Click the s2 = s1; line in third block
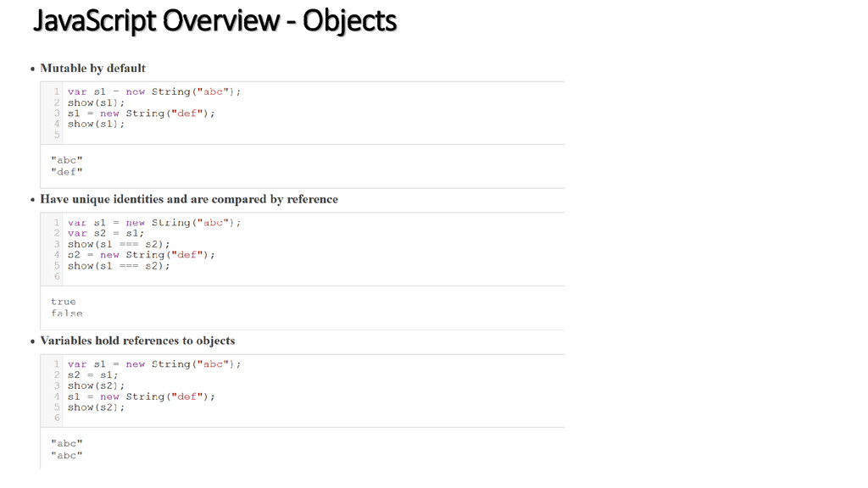Viewport: 868px width, 488px height. (x=93, y=375)
